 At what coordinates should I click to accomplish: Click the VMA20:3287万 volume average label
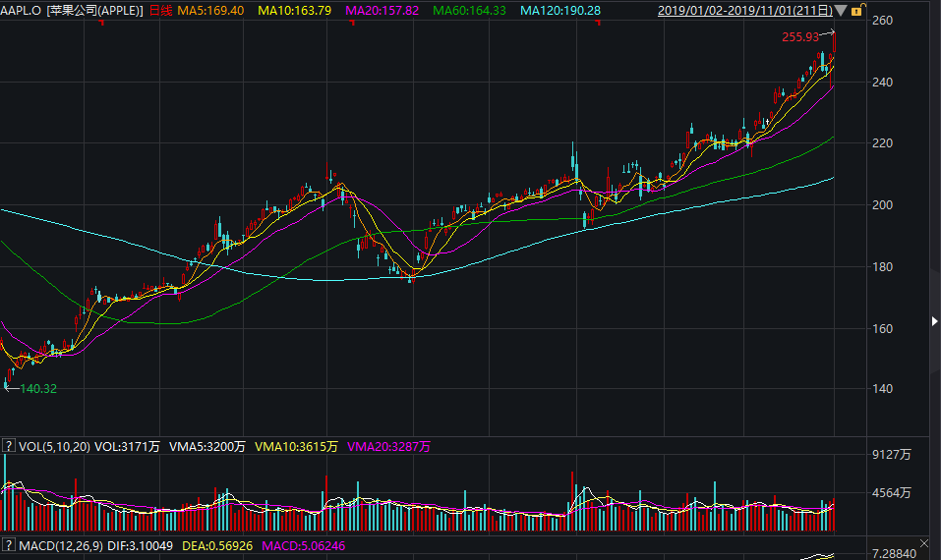coord(388,447)
